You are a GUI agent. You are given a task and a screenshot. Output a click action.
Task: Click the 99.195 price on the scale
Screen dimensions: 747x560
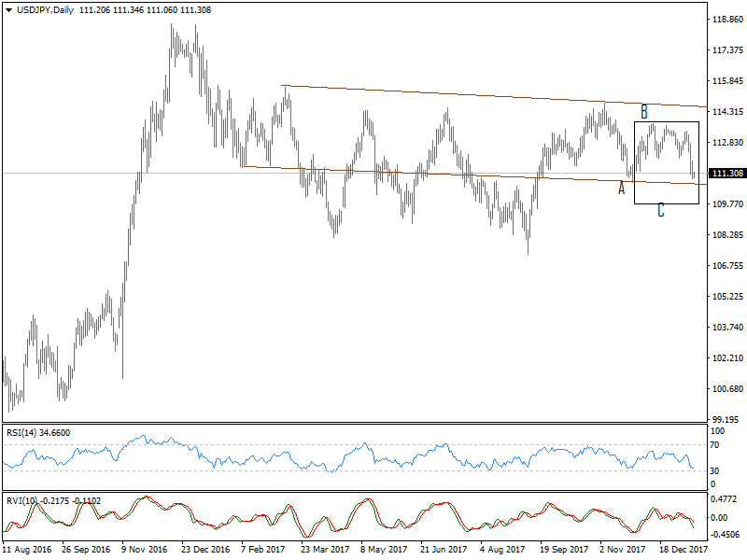tap(725, 419)
